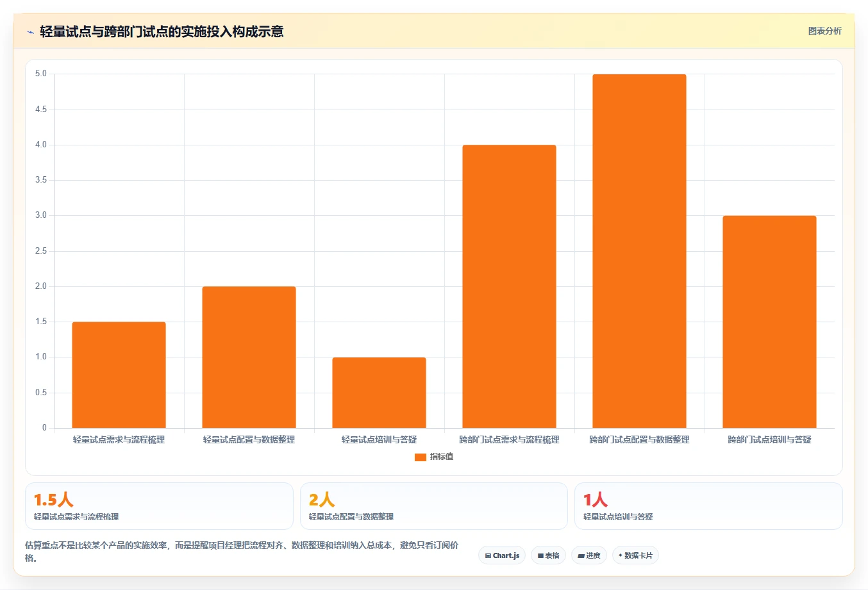Select the 轻量试点需求与流程梳理 bar
This screenshot has height=590, width=868.
point(119,375)
